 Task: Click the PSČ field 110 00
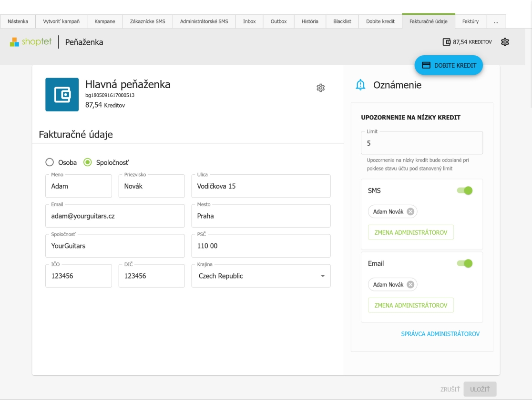point(261,246)
